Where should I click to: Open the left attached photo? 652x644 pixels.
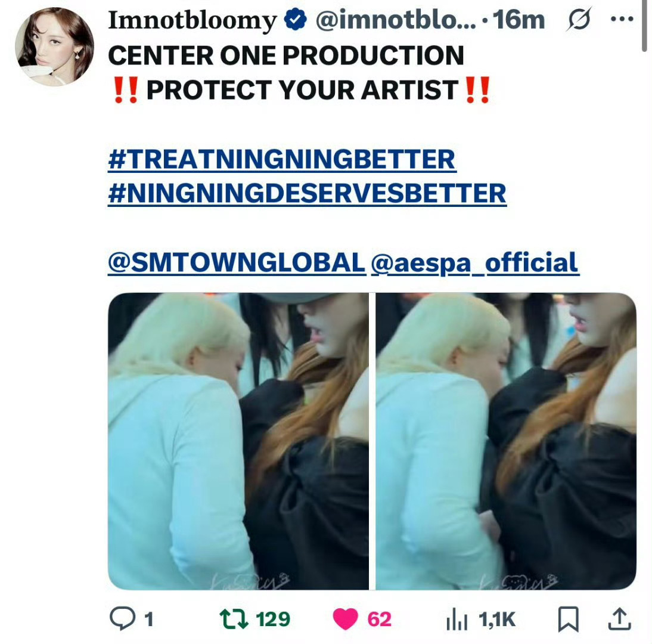pyautogui.click(x=238, y=441)
